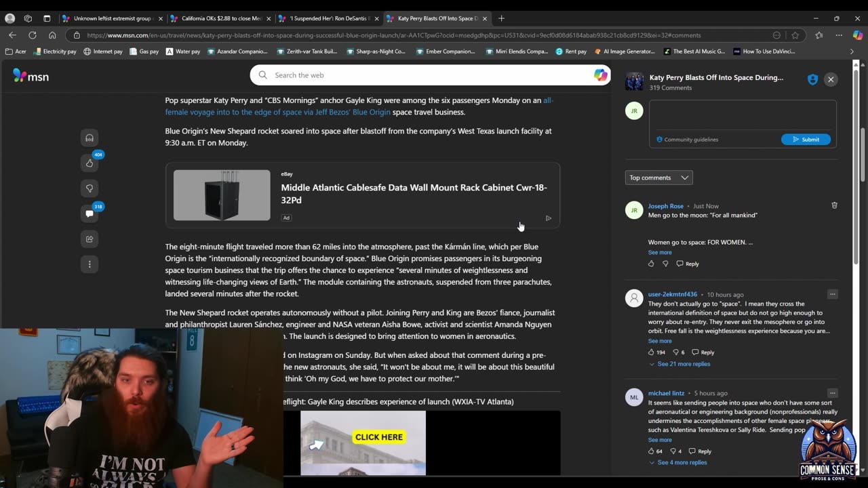The height and width of the screenshot is (488, 868).
Task: Show more bookmarks bar overflow chevron
Action: 852,52
